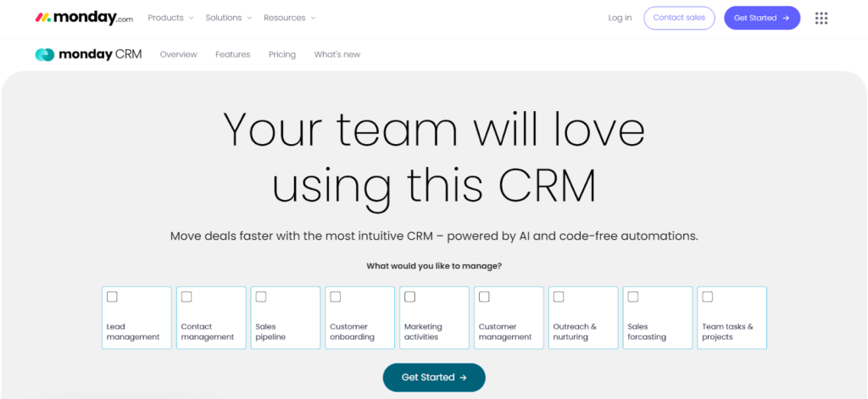Check the Customer onboarding box
Screen dimensions: 868x399
click(x=336, y=297)
